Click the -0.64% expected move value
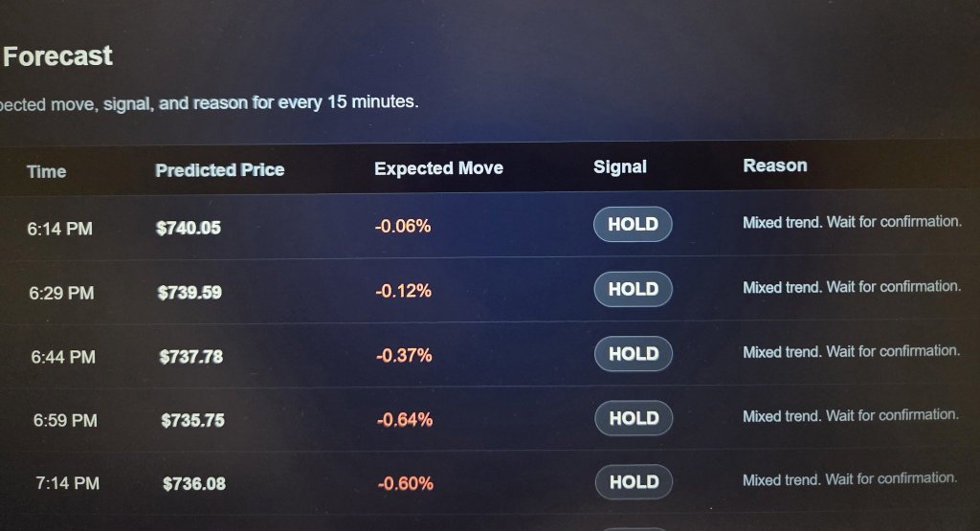Viewport: 980px width, 531px height. click(x=405, y=419)
